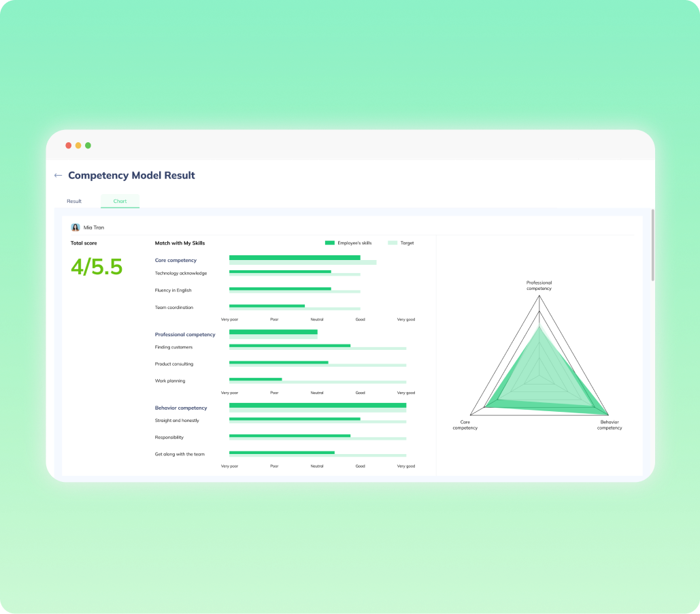Click the back arrow beside Competency Model Result

tap(58, 176)
